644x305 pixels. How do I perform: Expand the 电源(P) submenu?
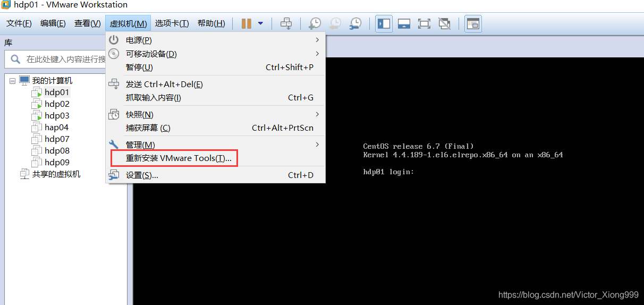coord(215,40)
